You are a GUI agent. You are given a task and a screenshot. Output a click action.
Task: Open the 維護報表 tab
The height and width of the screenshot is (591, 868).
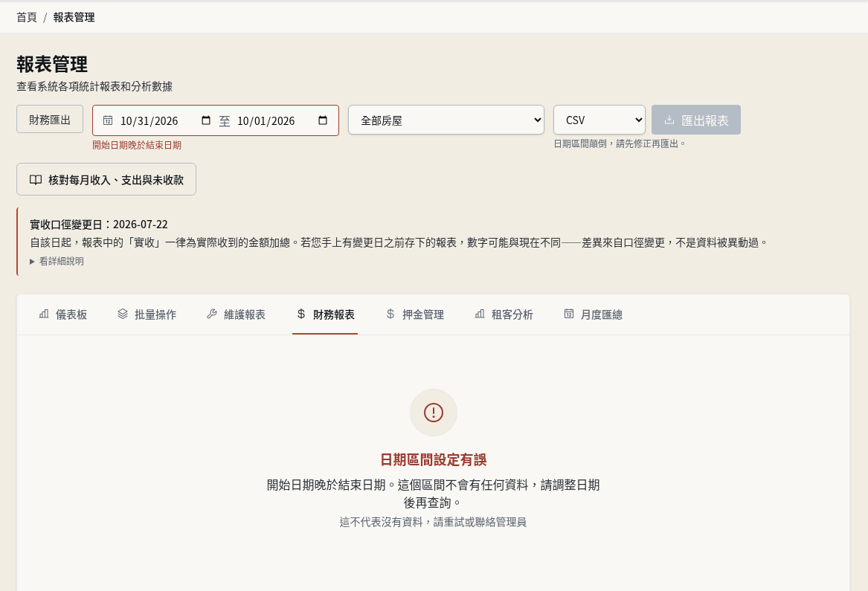pyautogui.click(x=237, y=315)
